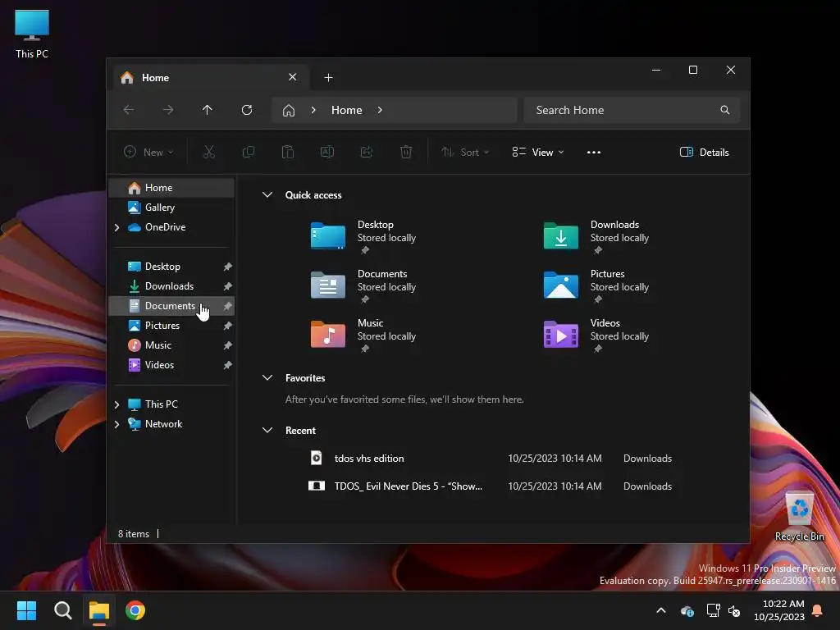
Task: Add a new tab
Action: pyautogui.click(x=328, y=78)
